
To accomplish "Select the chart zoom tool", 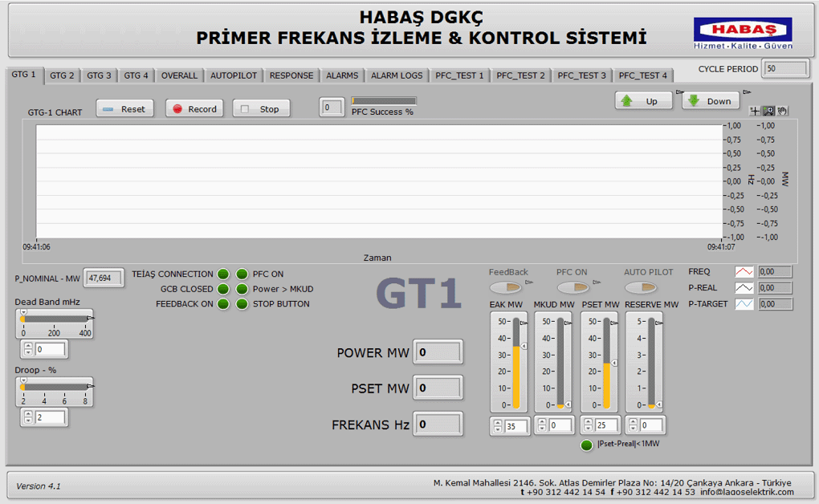I will (x=768, y=111).
